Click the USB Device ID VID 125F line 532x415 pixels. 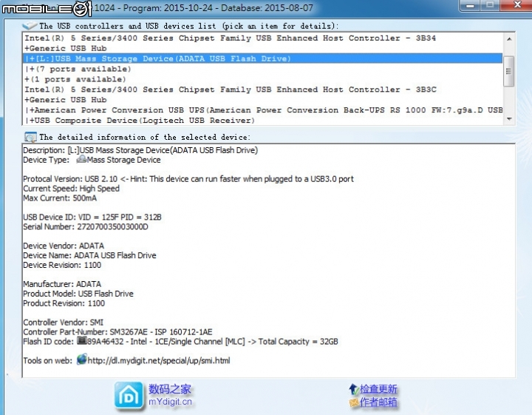coord(92,217)
